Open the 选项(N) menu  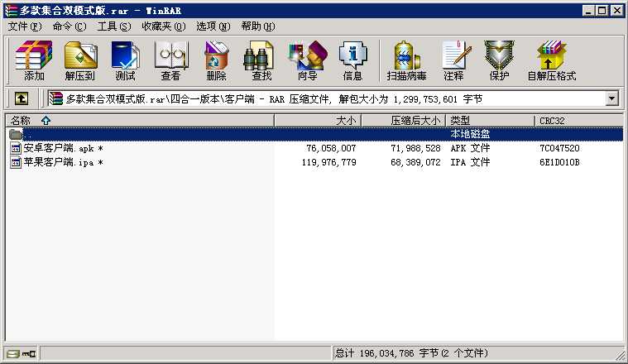click(213, 26)
